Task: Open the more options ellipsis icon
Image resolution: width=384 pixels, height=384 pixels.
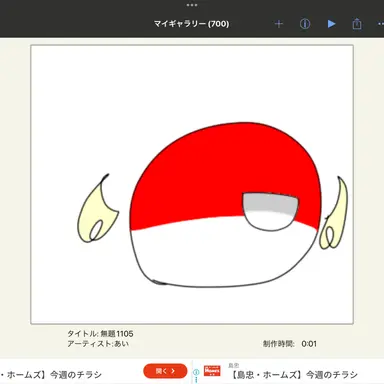Action: click(x=381, y=24)
